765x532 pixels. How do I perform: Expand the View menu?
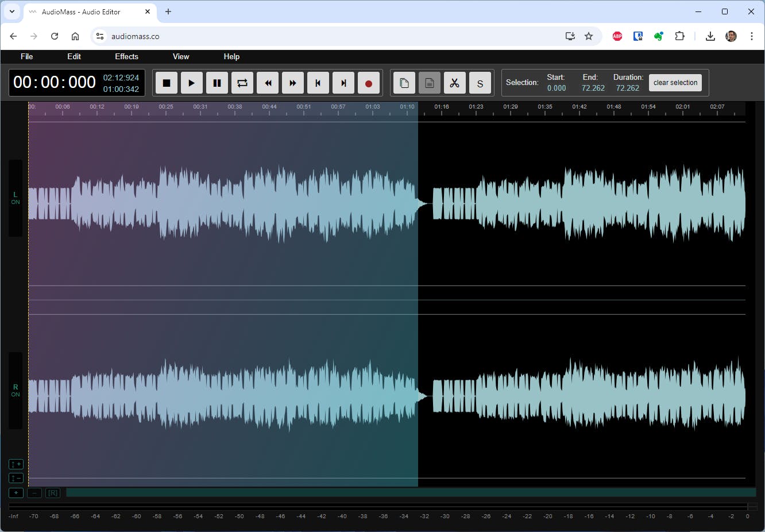(181, 56)
